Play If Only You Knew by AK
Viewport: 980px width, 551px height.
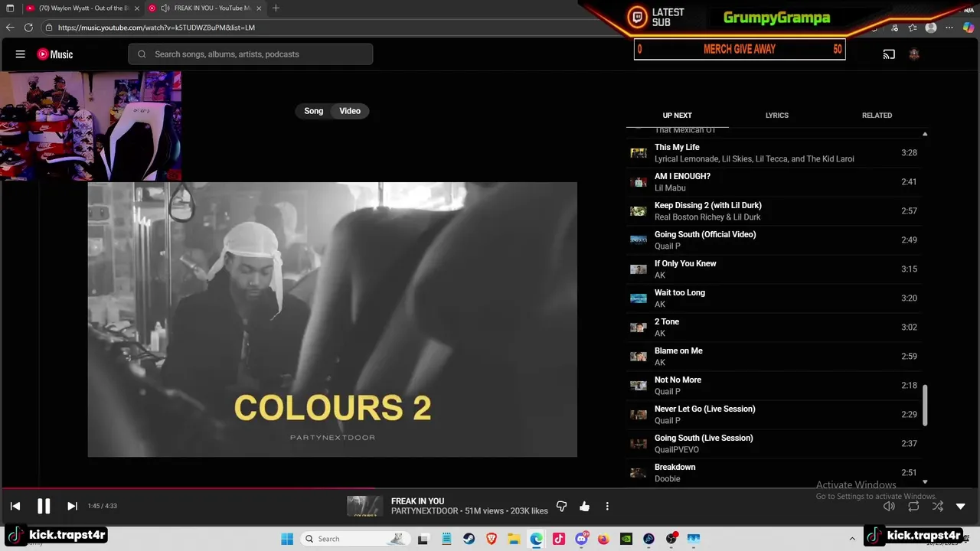[x=774, y=269]
